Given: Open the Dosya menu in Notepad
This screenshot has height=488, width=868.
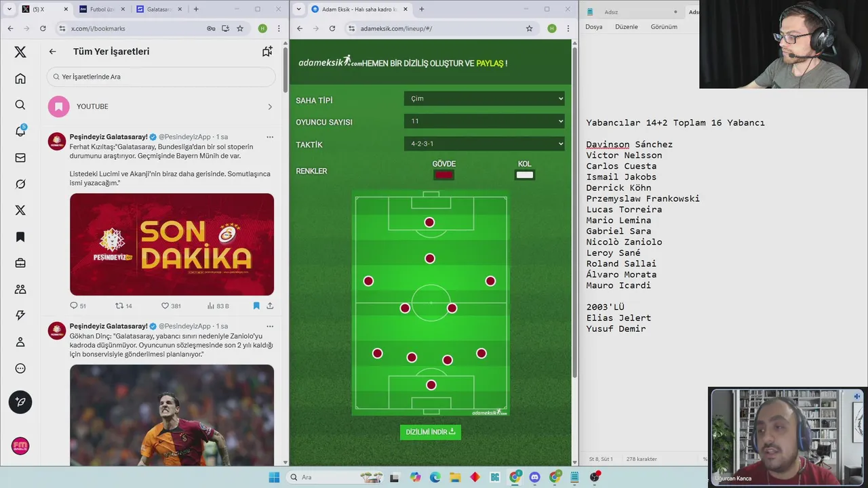Looking at the screenshot, I should (x=594, y=27).
